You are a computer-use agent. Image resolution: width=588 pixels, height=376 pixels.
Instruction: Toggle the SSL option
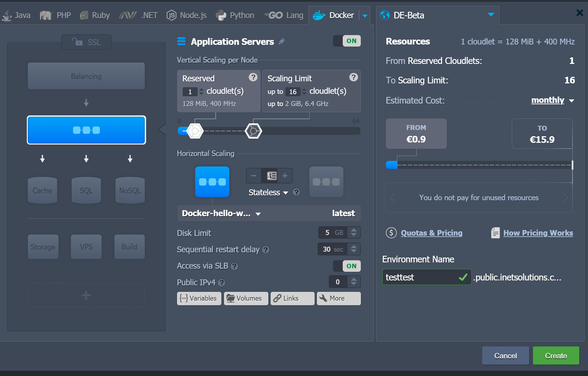click(86, 42)
